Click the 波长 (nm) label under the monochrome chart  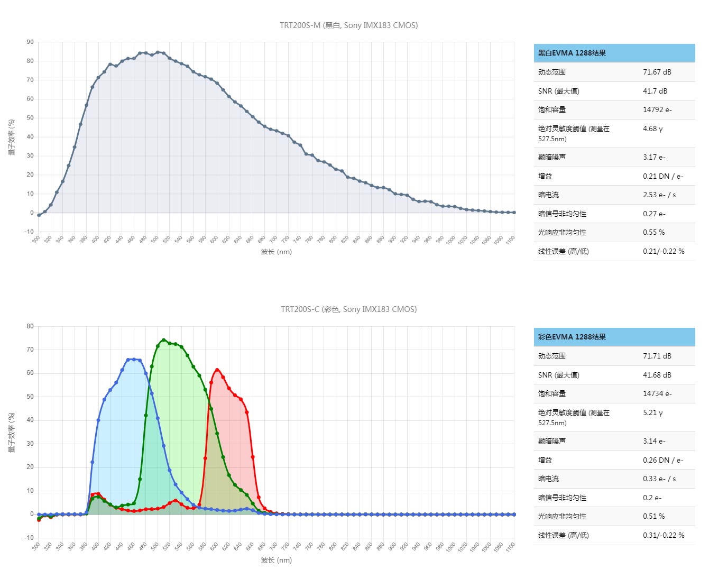276,252
